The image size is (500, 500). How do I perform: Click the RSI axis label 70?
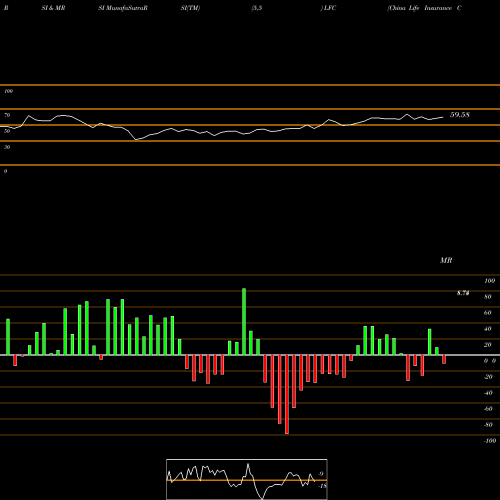pos(7,115)
